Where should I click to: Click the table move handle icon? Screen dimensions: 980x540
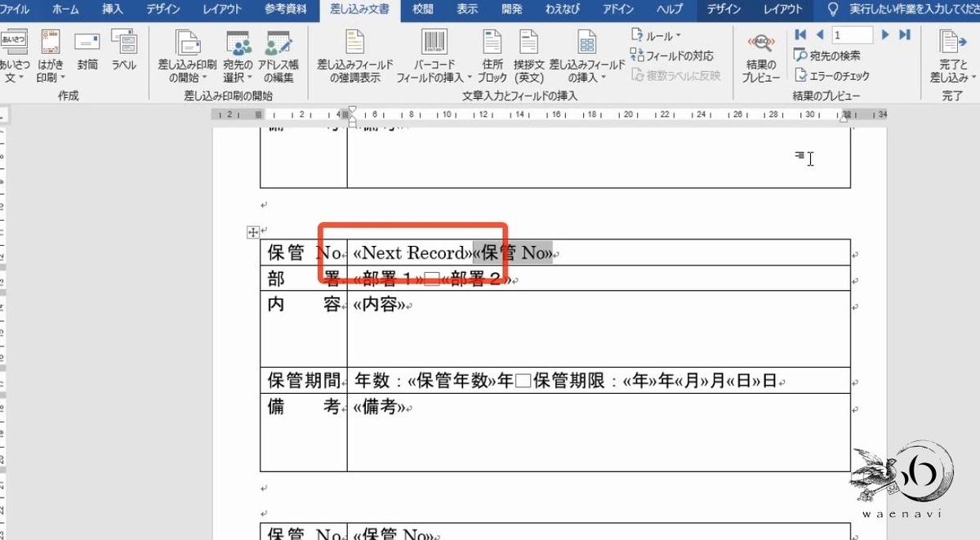click(252, 233)
